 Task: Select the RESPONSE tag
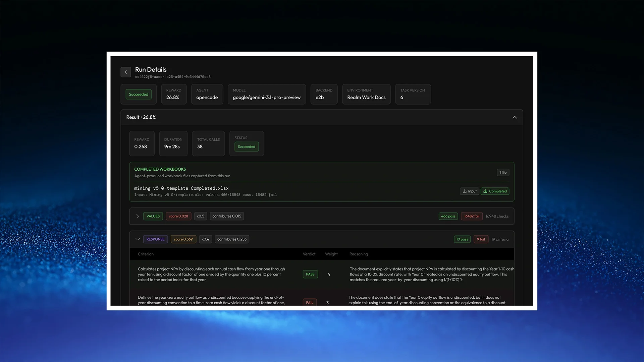155,239
